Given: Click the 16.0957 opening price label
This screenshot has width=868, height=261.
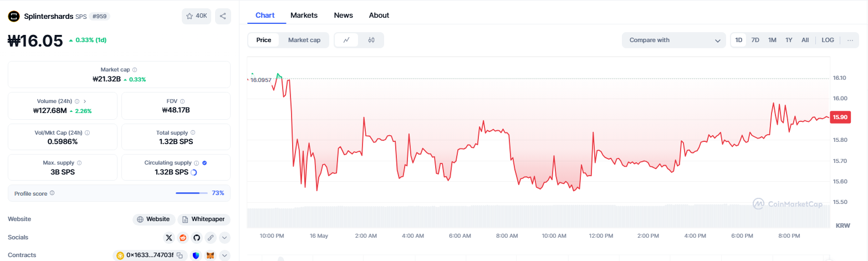Looking at the screenshot, I should click(261, 80).
